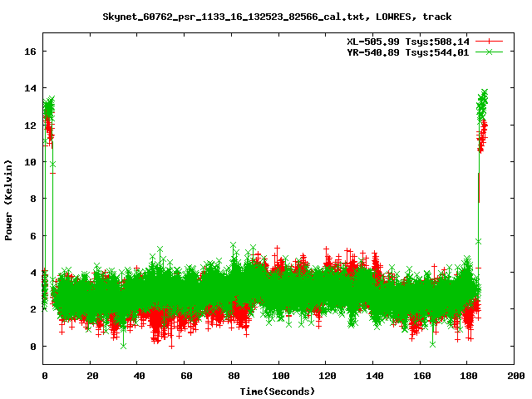Click the x-axis tick label '100'
Viewport: 532px width, 399px height.
(281, 376)
